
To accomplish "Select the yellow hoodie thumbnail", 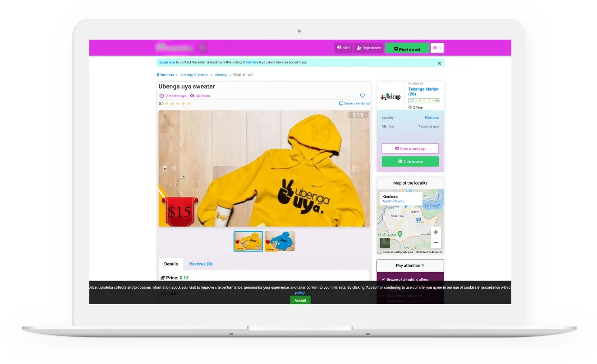I will (x=248, y=241).
